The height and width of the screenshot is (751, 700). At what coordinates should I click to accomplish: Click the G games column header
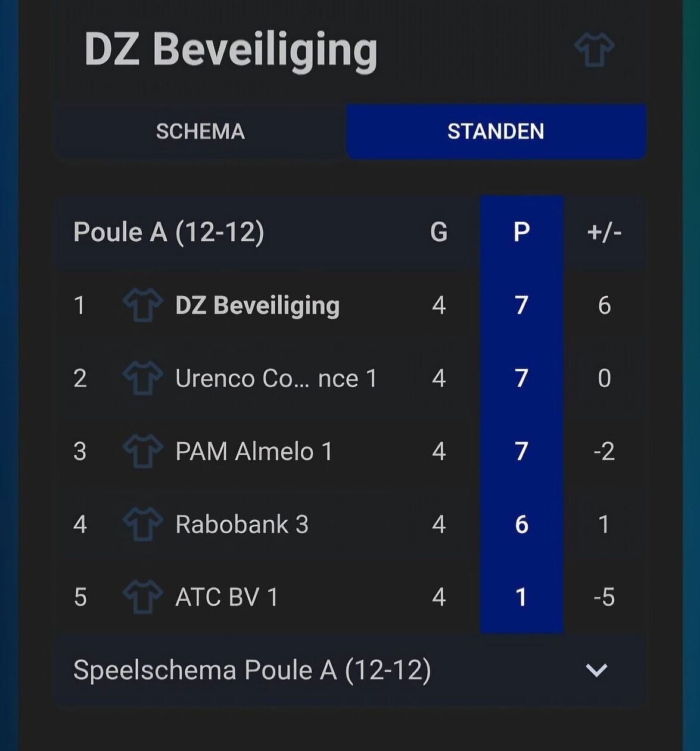click(x=439, y=232)
